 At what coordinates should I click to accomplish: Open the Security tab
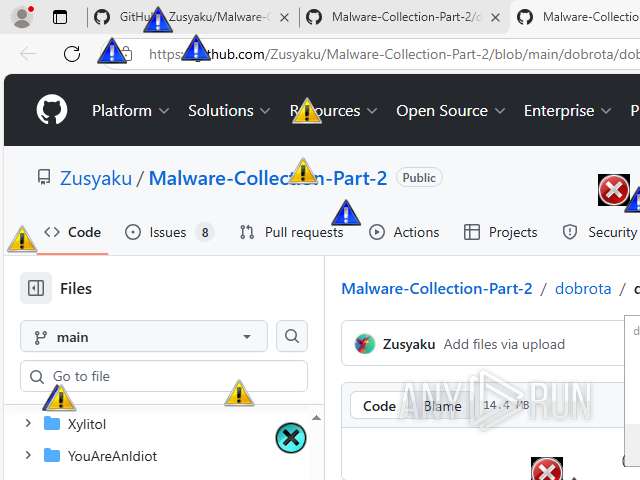point(600,232)
